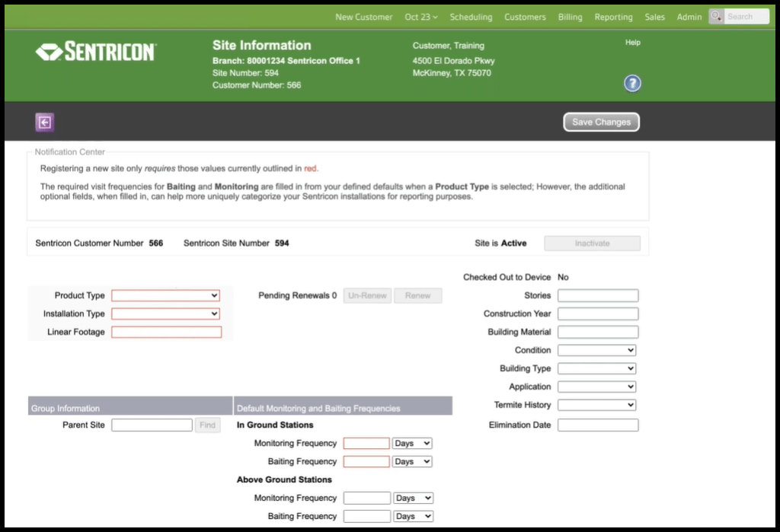Image resolution: width=780 pixels, height=532 pixels.
Task: Click the Sentricon logo
Action: [x=96, y=52]
